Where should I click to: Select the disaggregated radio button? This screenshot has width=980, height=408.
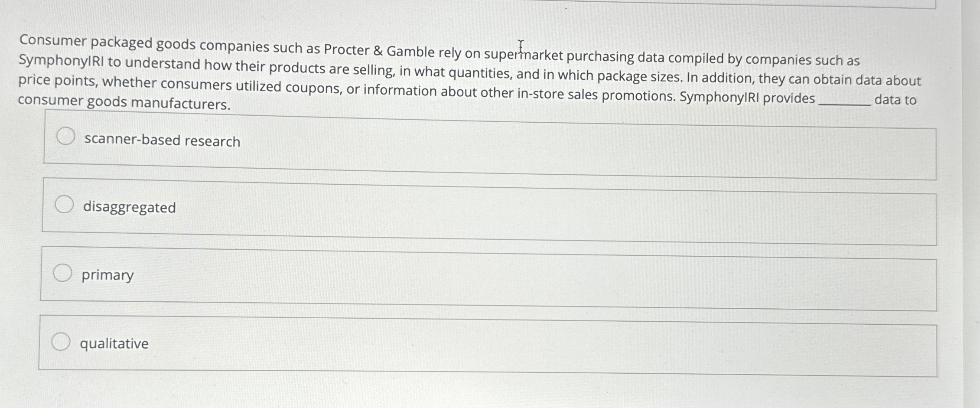tap(65, 203)
